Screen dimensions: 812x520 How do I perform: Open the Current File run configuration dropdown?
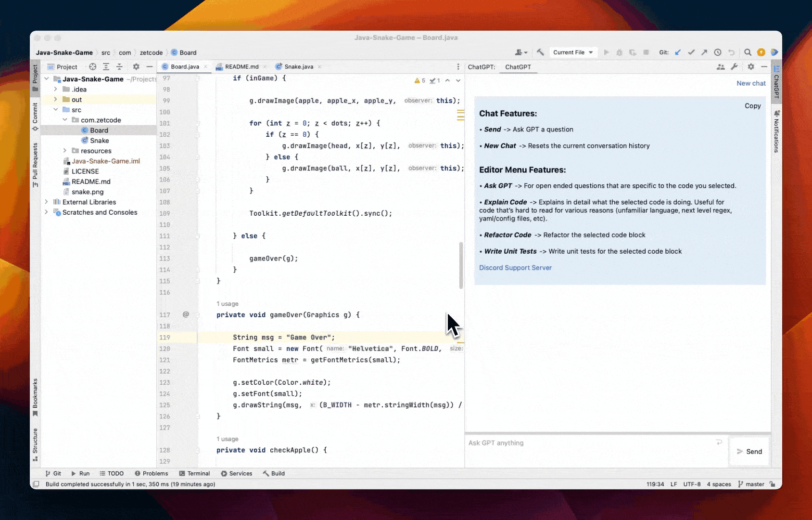click(x=572, y=52)
